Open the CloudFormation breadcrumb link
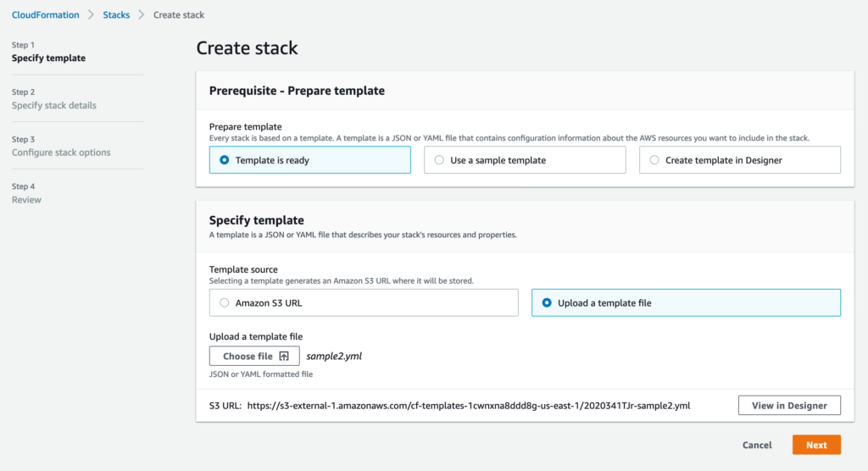 [45, 14]
